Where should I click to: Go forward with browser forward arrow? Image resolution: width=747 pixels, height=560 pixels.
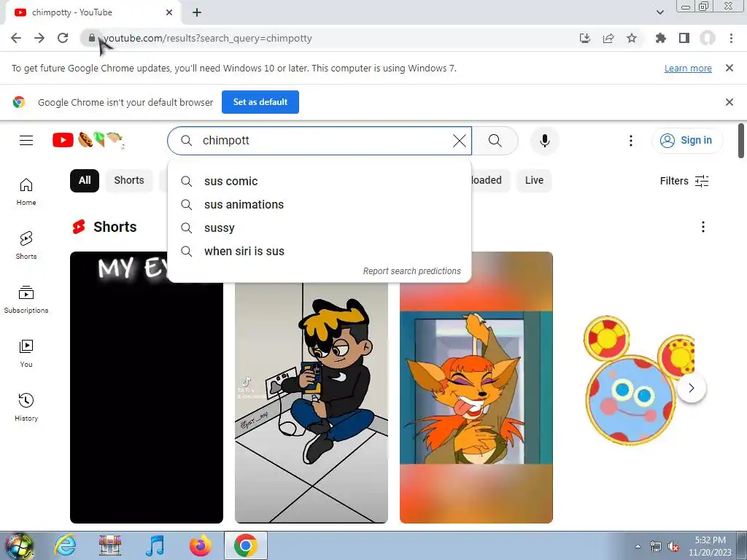click(39, 38)
